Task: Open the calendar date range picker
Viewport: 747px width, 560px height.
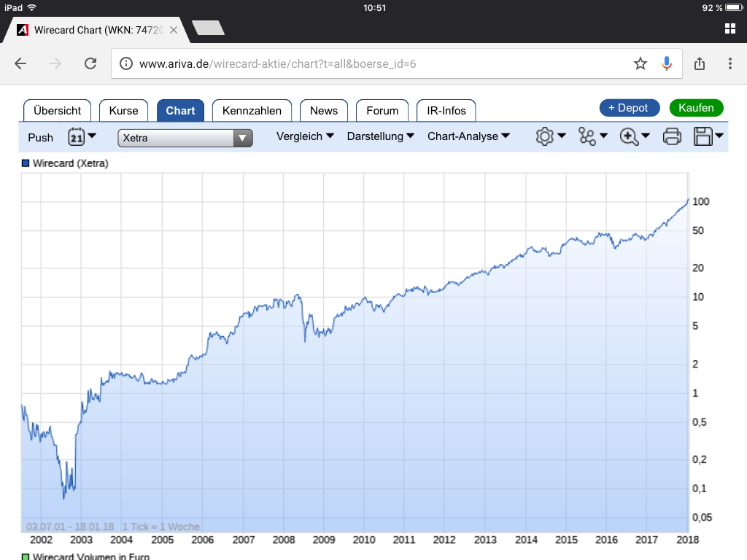Action: [76, 137]
